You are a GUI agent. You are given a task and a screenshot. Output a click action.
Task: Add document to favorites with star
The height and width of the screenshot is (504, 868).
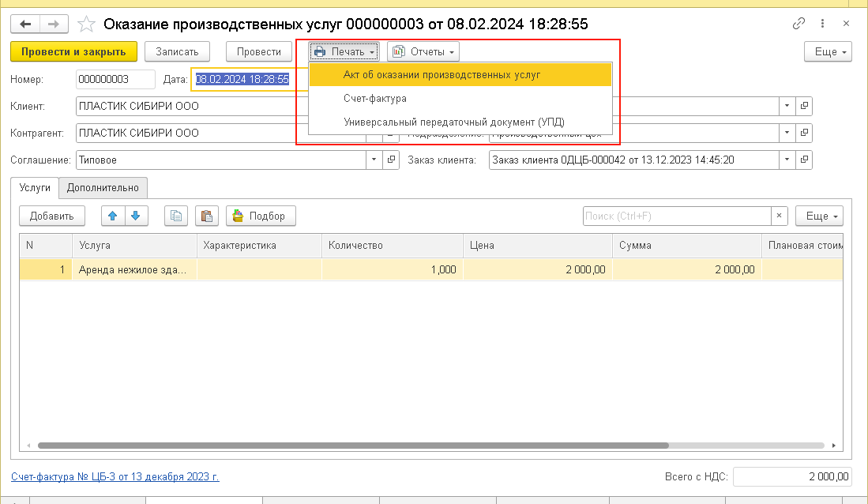[x=88, y=24]
